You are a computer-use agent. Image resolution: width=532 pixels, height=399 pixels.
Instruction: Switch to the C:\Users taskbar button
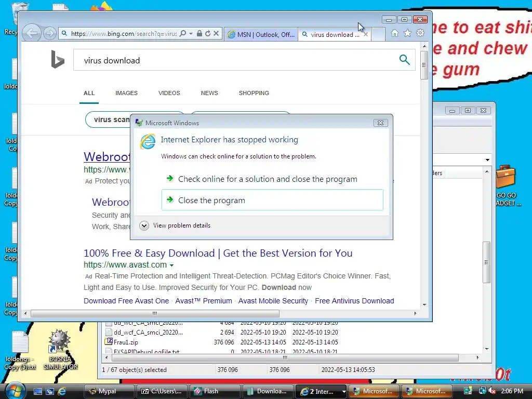162,392
